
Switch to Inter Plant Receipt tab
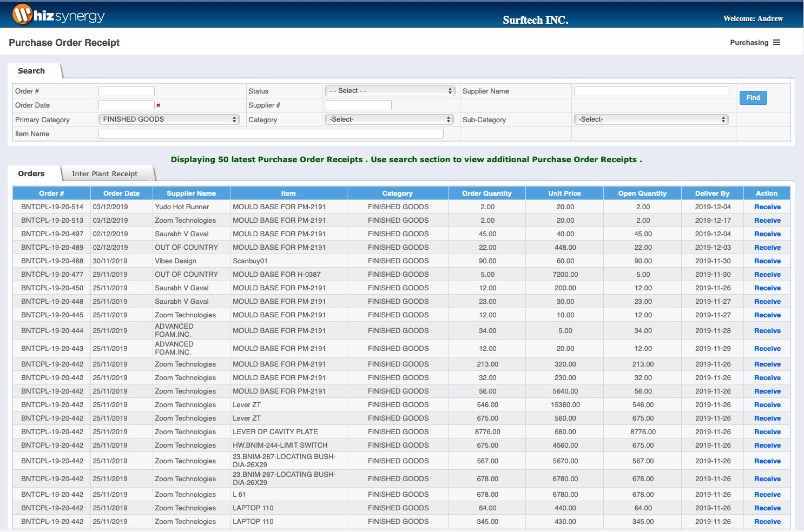coord(105,174)
